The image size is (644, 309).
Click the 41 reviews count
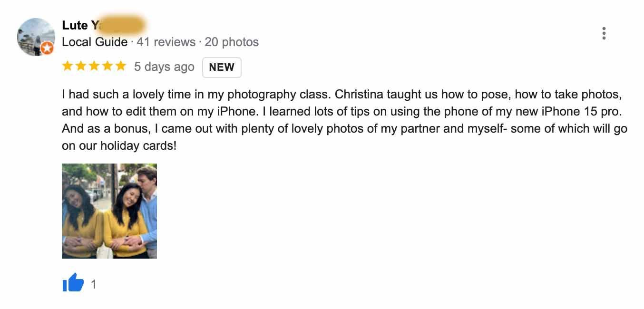click(166, 42)
